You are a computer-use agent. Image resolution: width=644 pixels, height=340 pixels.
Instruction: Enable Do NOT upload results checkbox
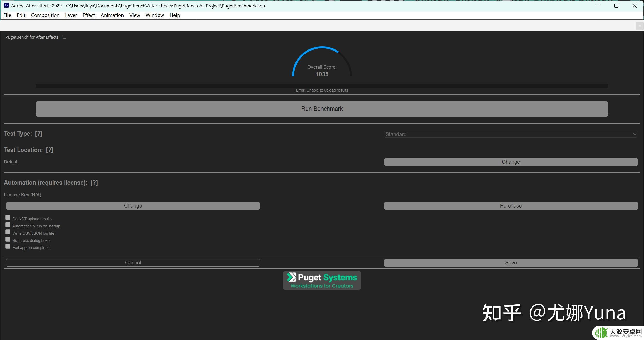pyautogui.click(x=8, y=218)
